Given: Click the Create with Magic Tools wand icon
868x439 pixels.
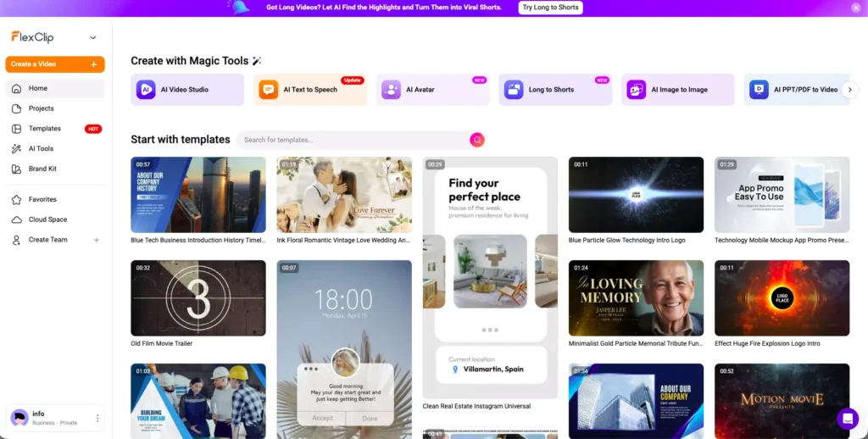Looking at the screenshot, I should pos(257,61).
